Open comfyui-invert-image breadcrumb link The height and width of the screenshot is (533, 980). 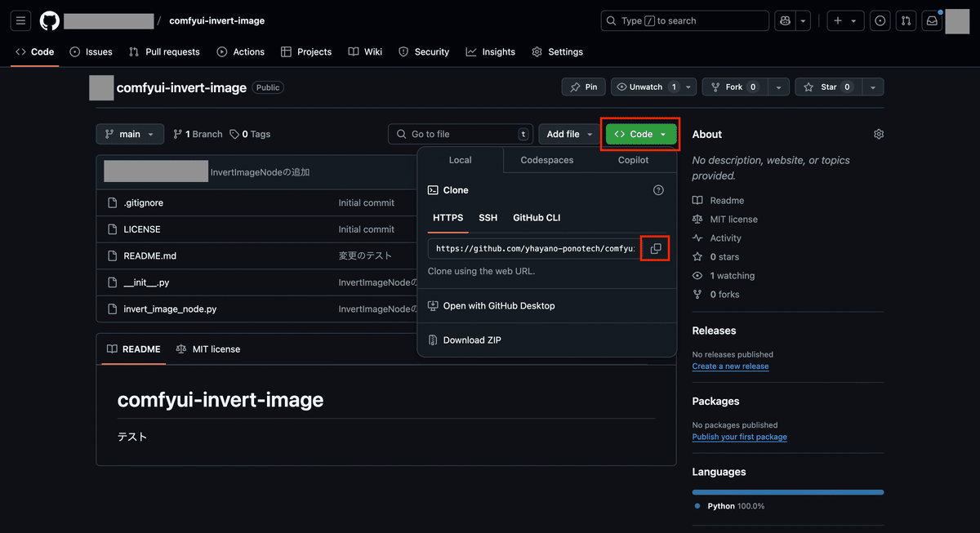click(x=217, y=20)
